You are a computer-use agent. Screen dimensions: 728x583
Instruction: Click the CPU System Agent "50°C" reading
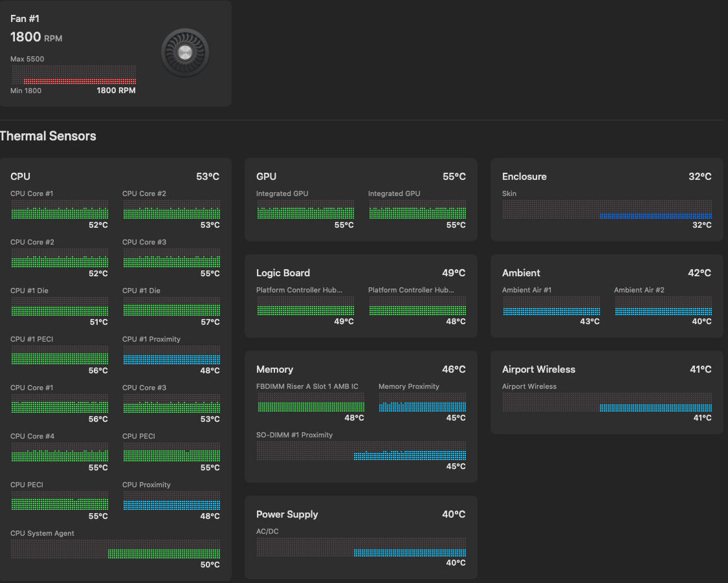210,564
